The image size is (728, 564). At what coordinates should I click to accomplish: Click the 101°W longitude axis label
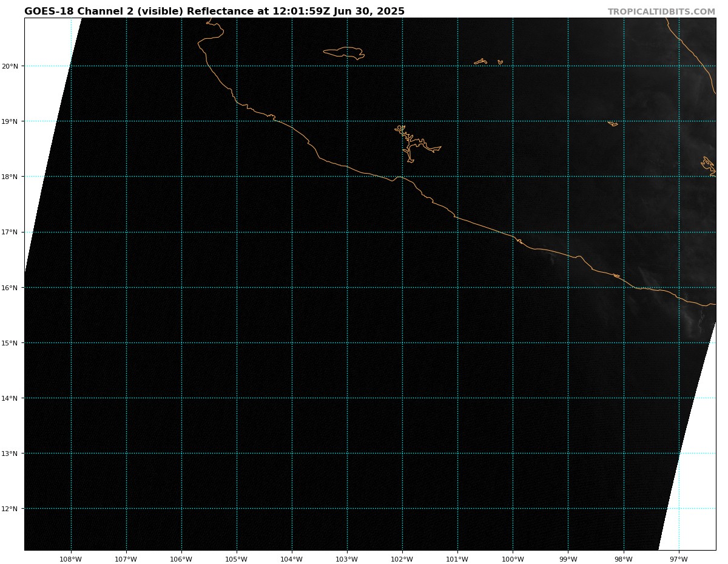point(457,559)
